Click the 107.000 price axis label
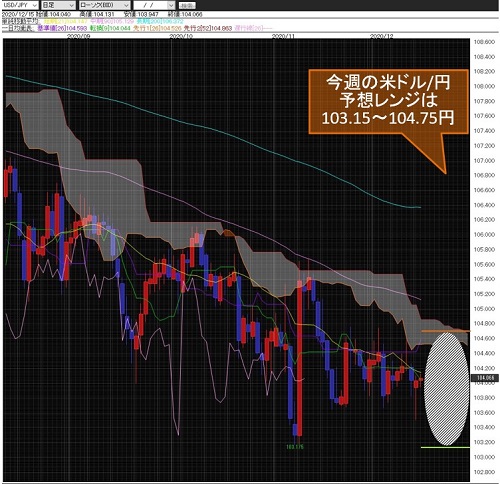This screenshot has height=484, width=500. tap(484, 161)
